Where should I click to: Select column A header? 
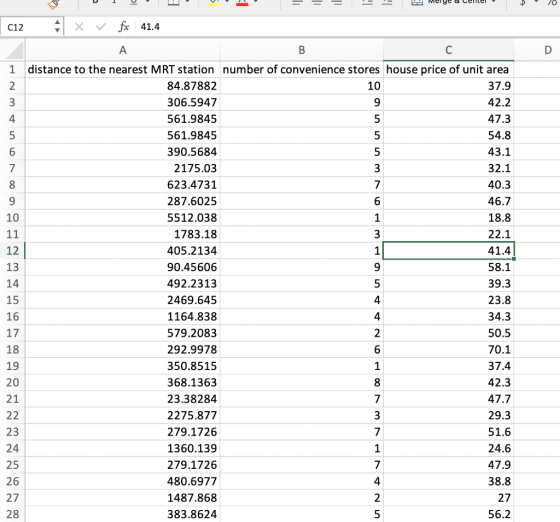coord(122,50)
